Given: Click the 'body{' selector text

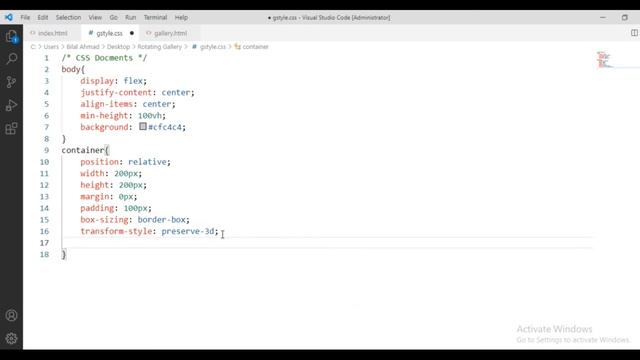Looking at the screenshot, I should click(x=73, y=69).
